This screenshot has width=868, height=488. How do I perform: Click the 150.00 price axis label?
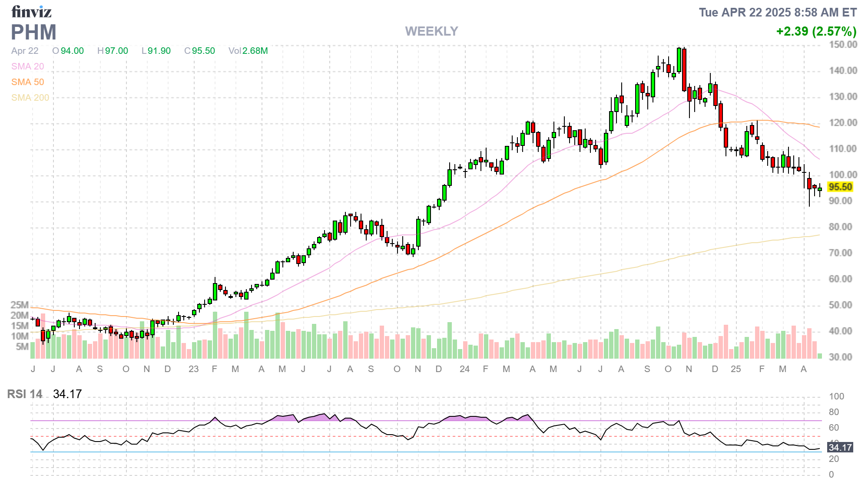tap(843, 45)
